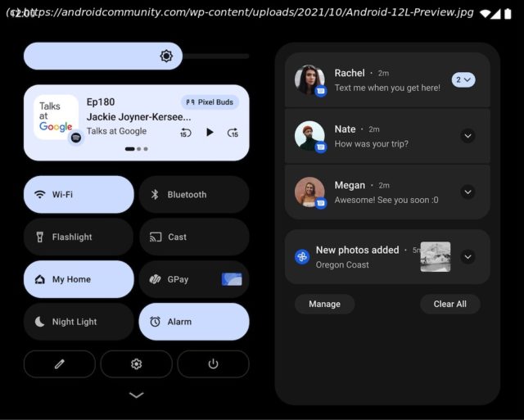Click the Messages badge on Rachel's avatar
This screenshot has width=524, height=420.
coord(321,91)
